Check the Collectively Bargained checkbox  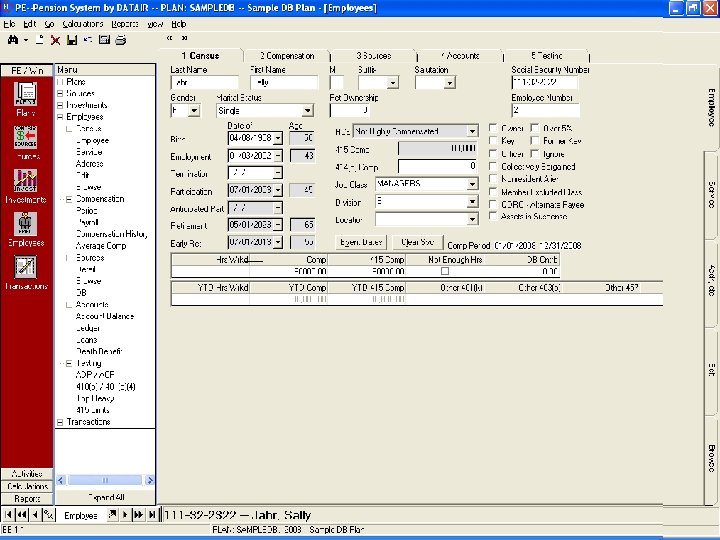(494, 166)
